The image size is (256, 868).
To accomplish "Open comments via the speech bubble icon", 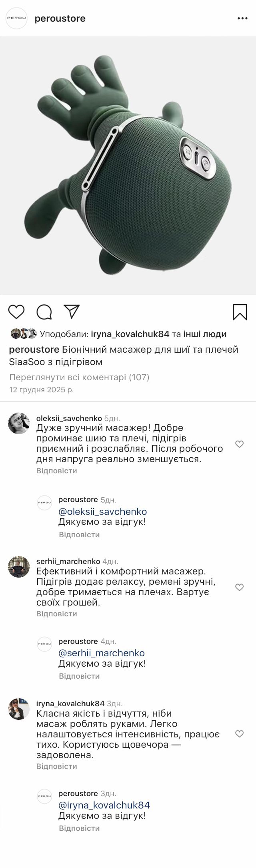I will [x=44, y=312].
